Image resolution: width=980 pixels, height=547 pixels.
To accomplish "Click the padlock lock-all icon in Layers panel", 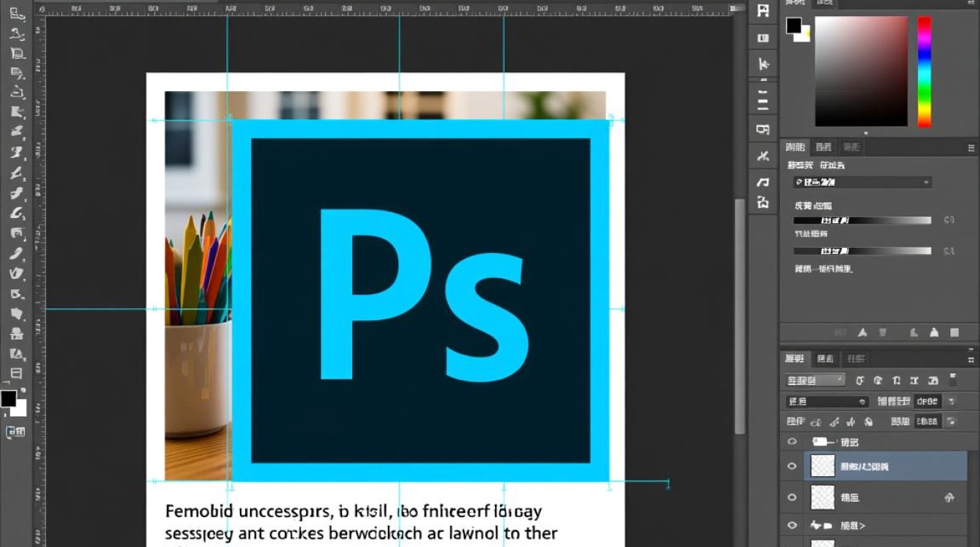I will point(868,422).
